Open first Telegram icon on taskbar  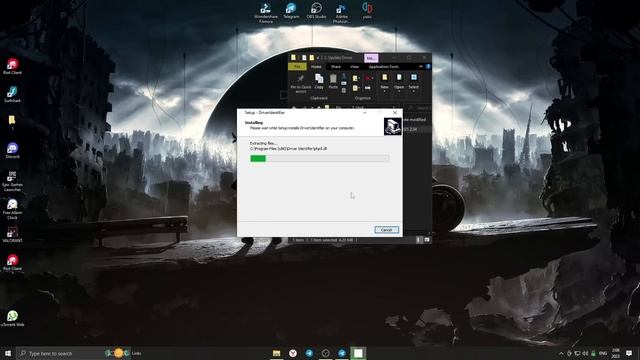point(309,353)
